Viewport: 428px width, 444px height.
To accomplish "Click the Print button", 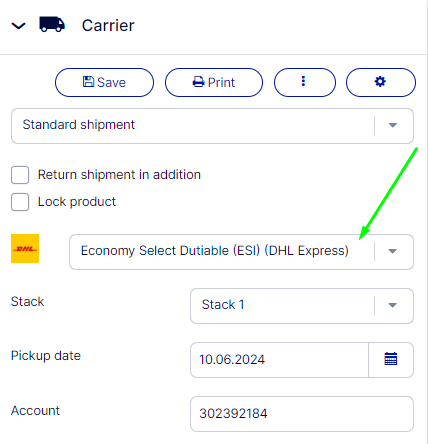I will [x=214, y=82].
